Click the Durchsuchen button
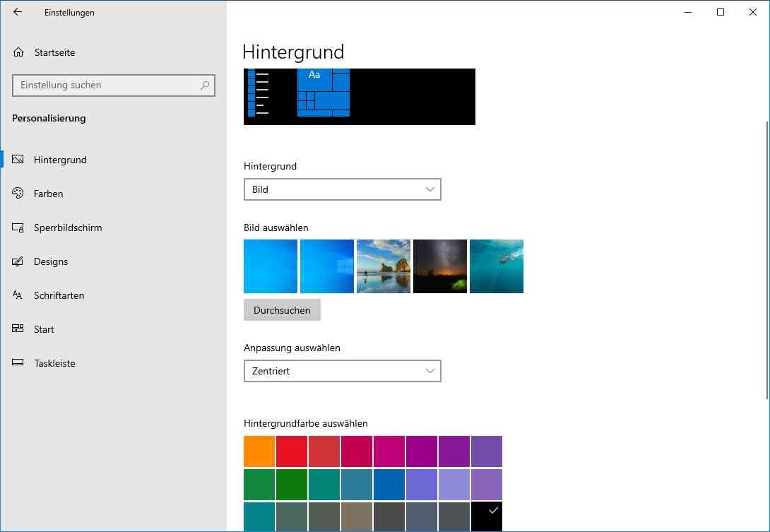 pyautogui.click(x=282, y=310)
